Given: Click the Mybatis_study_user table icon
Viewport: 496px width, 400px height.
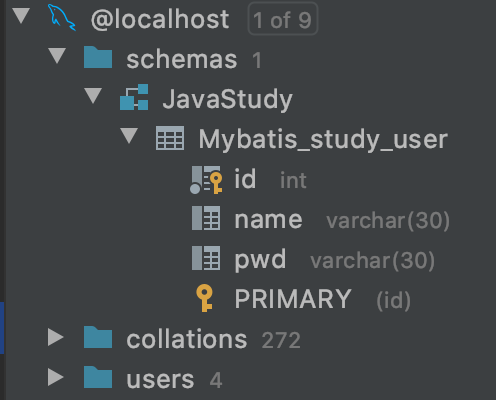Looking at the screenshot, I should click(x=170, y=138).
